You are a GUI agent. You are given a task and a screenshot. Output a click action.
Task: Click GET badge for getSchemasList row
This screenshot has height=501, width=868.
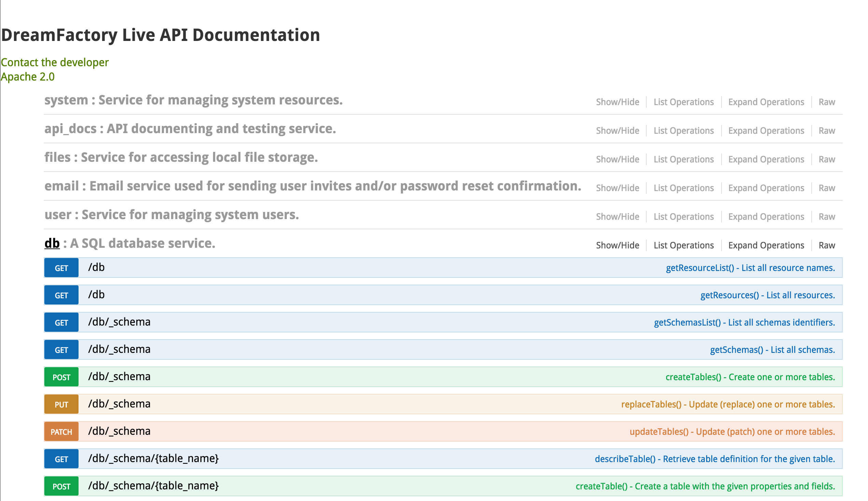click(61, 323)
